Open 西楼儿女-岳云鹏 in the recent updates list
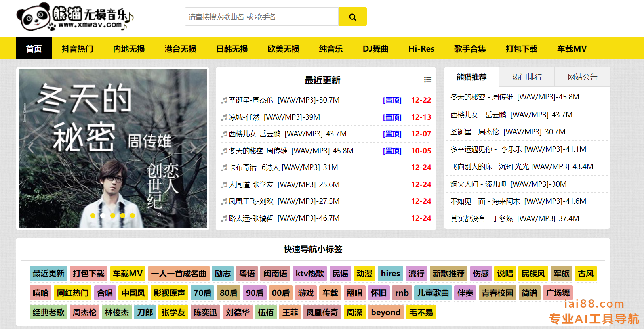The image size is (644, 329). coord(288,134)
